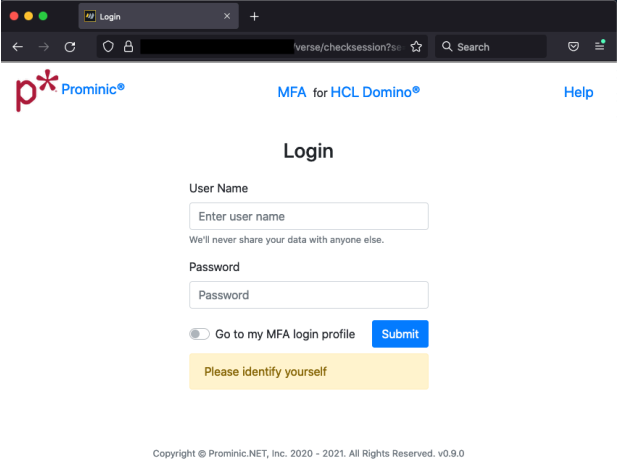Go back using the browser back arrow

click(18, 47)
